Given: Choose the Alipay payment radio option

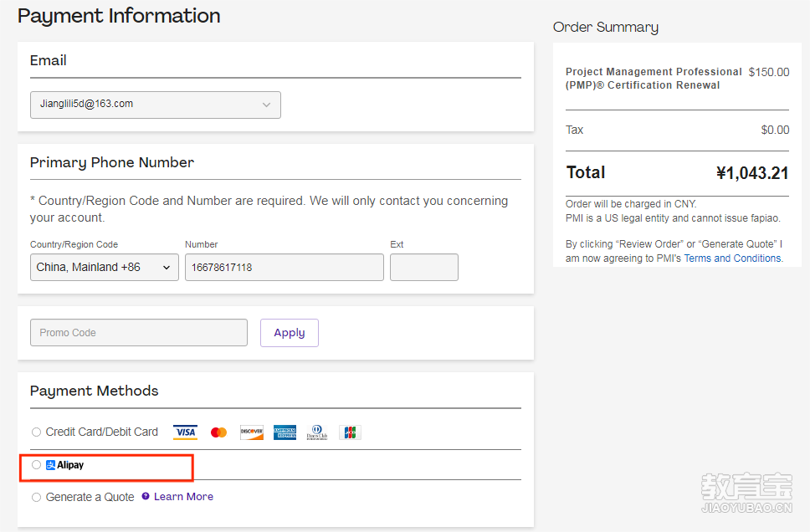Looking at the screenshot, I should tap(36, 465).
